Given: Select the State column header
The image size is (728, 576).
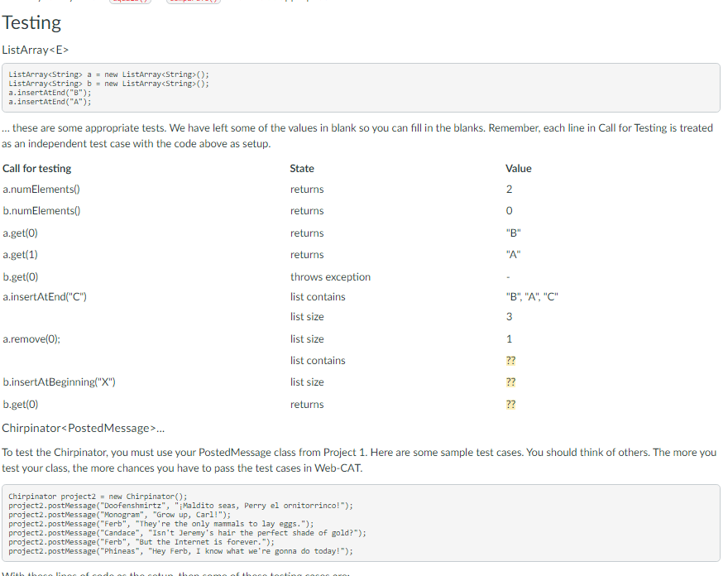Looking at the screenshot, I should click(x=301, y=168).
